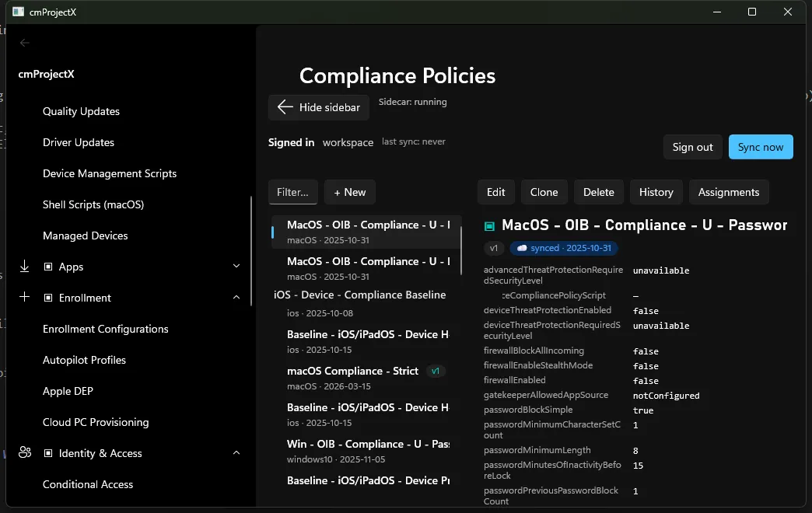Click the gatekeeperAllowedAppSource value notConfigured
The height and width of the screenshot is (513, 812).
pos(666,396)
